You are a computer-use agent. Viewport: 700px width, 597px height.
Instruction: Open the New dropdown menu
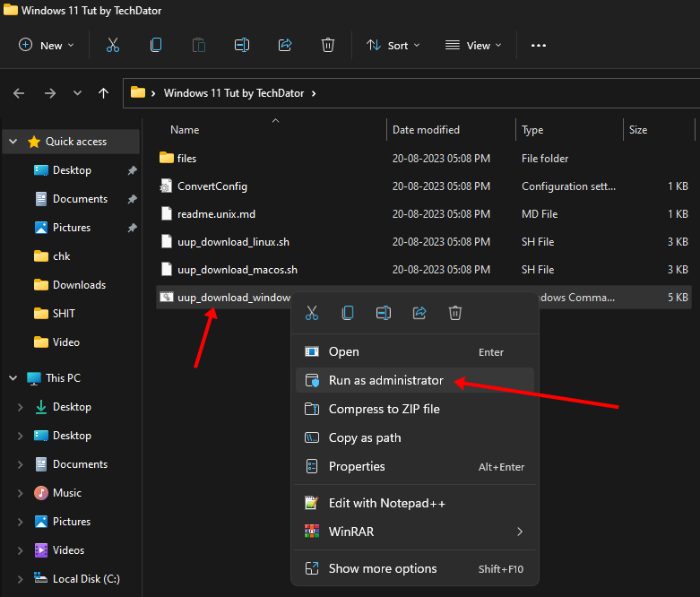47,45
